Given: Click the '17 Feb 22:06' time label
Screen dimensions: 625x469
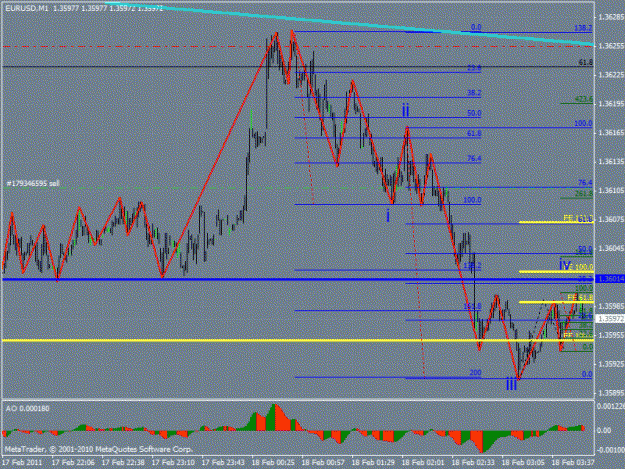Looking at the screenshot, I should click(73, 463).
